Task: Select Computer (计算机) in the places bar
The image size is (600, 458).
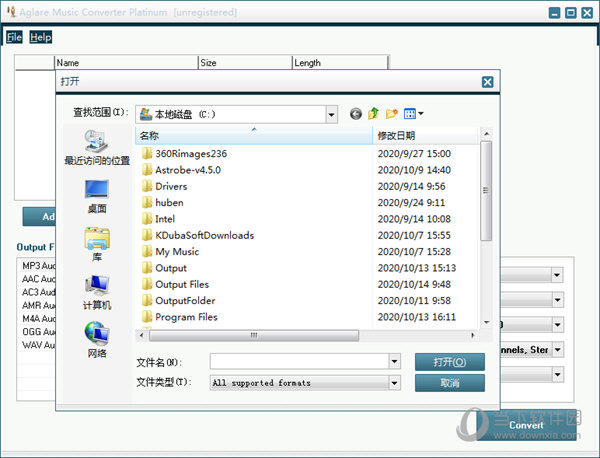Action: click(x=97, y=292)
